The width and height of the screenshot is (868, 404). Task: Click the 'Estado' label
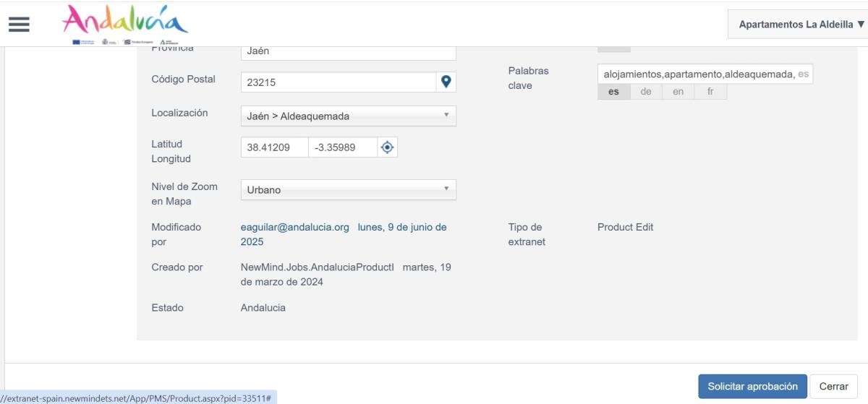click(167, 308)
